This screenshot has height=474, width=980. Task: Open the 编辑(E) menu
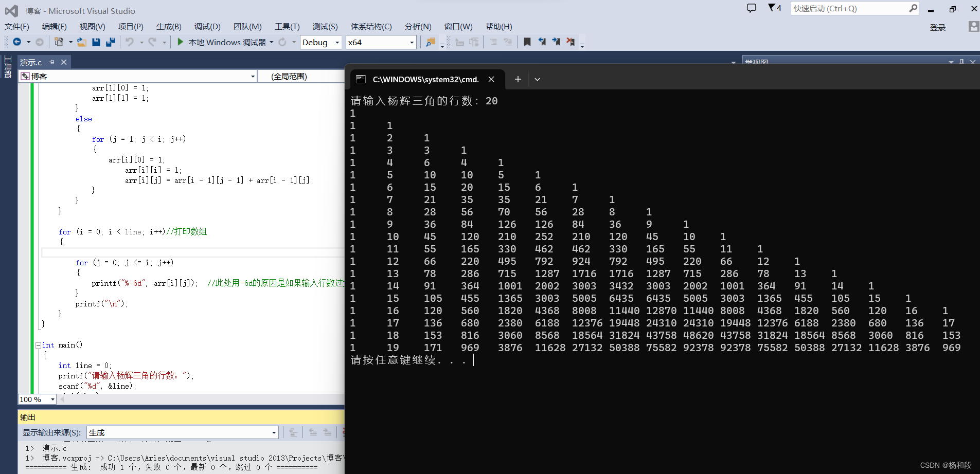54,27
